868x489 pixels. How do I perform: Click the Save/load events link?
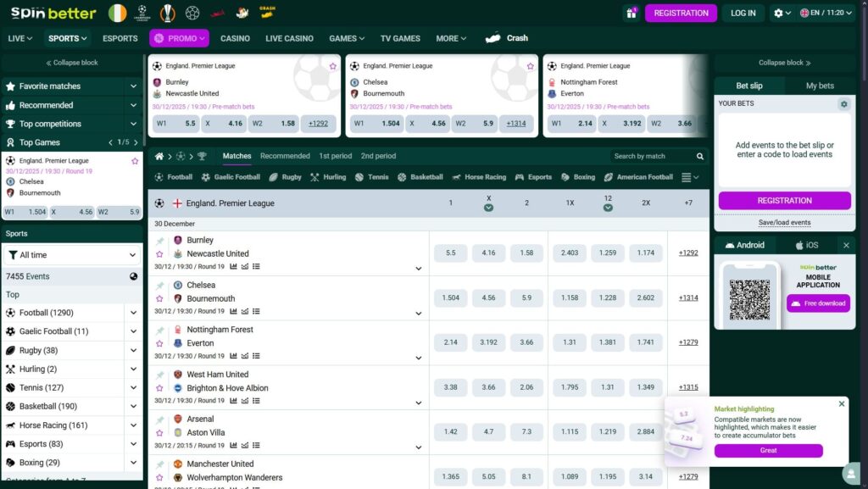click(783, 222)
